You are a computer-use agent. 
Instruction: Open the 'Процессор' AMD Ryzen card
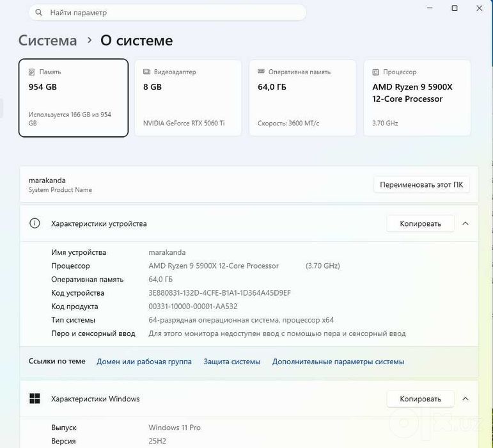417,98
